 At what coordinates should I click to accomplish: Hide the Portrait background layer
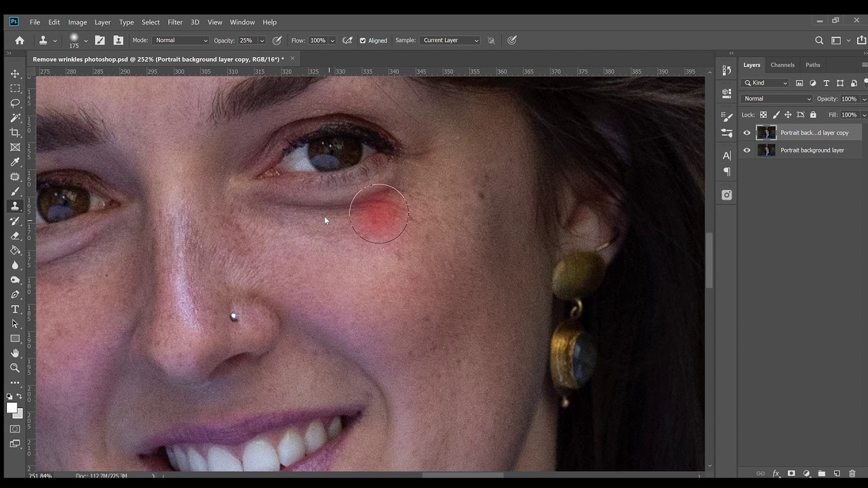pos(747,150)
